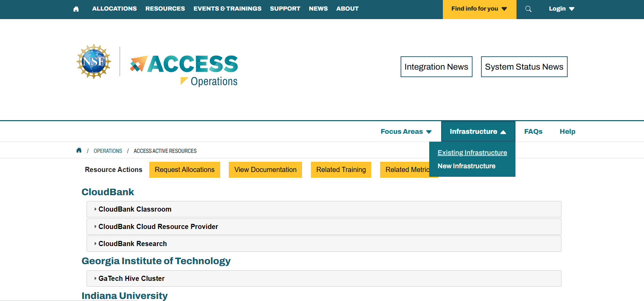Viewport: 644px width, 301px height.
Task: Open the Resources menu
Action: pyautogui.click(x=165, y=9)
